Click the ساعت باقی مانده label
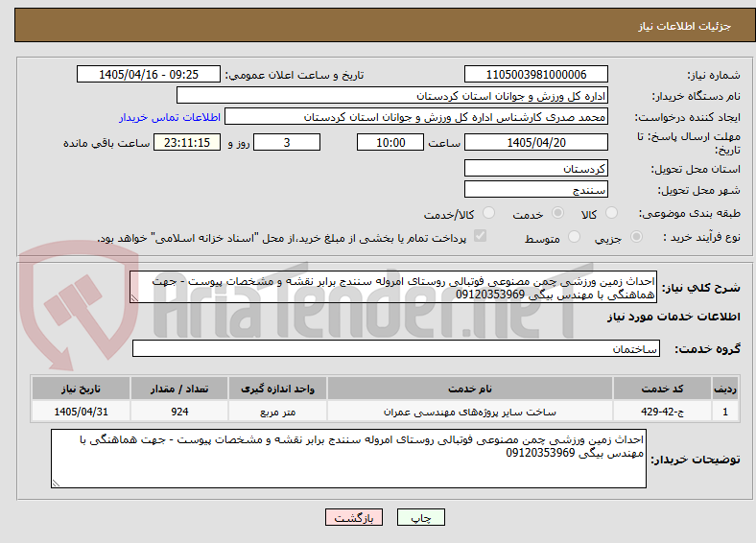Screen dimensions: 756x543 106,143
